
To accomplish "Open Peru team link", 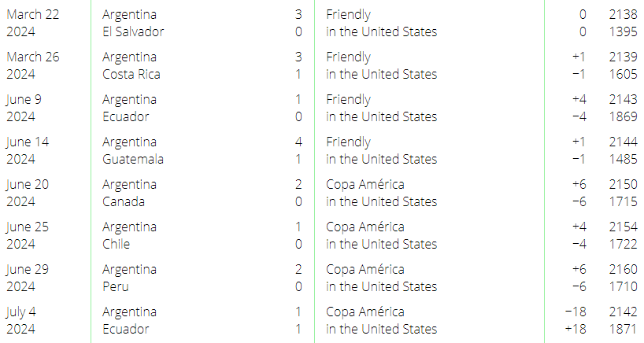I will tap(116, 287).
